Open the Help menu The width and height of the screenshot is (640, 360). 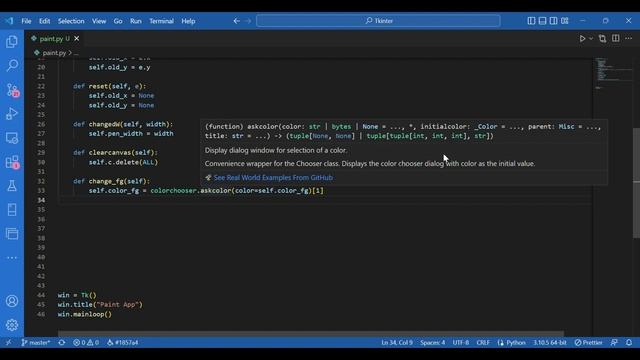pyautogui.click(x=188, y=21)
